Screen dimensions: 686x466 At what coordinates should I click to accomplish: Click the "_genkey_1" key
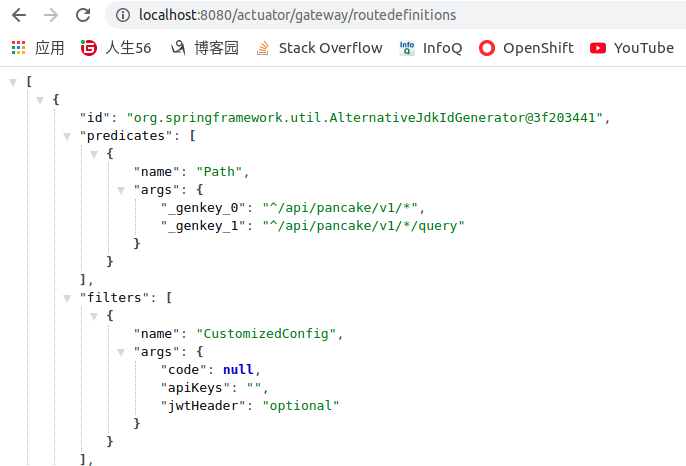tap(203, 226)
